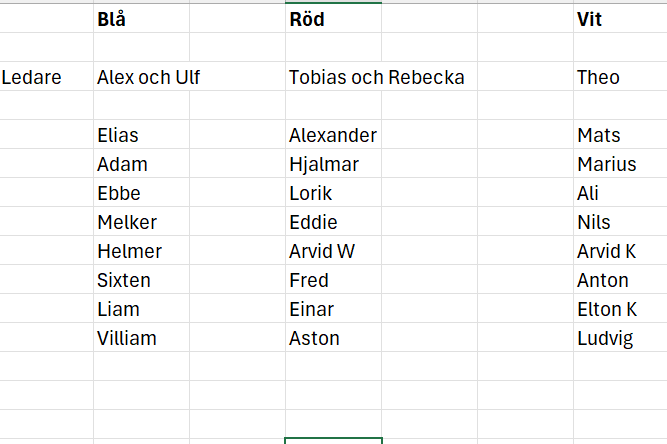
Task: Select the "Theo" leader cell
Action: [x=598, y=77]
